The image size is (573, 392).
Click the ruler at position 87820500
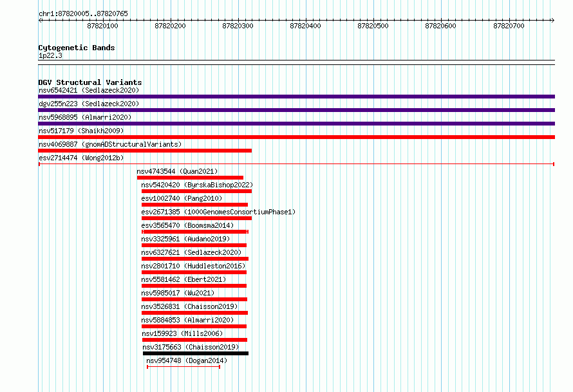373,26
